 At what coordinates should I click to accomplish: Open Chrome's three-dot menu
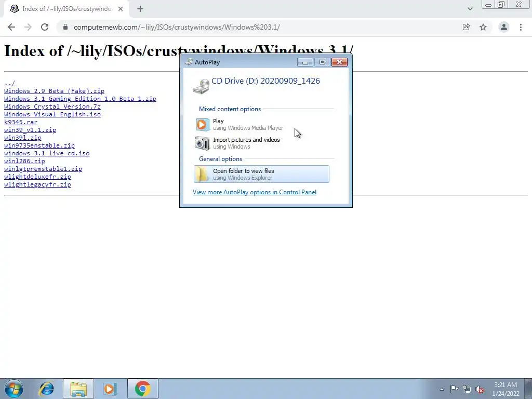coord(521,27)
